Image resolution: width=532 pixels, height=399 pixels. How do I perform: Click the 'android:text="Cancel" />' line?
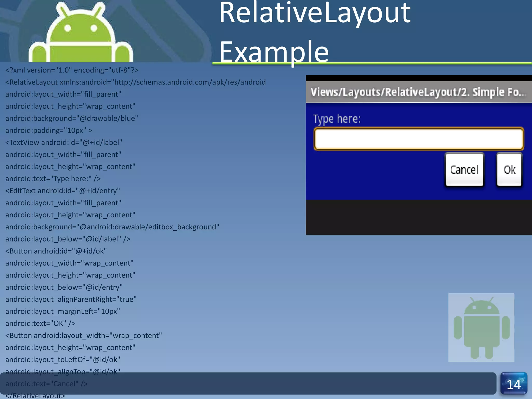(x=46, y=384)
